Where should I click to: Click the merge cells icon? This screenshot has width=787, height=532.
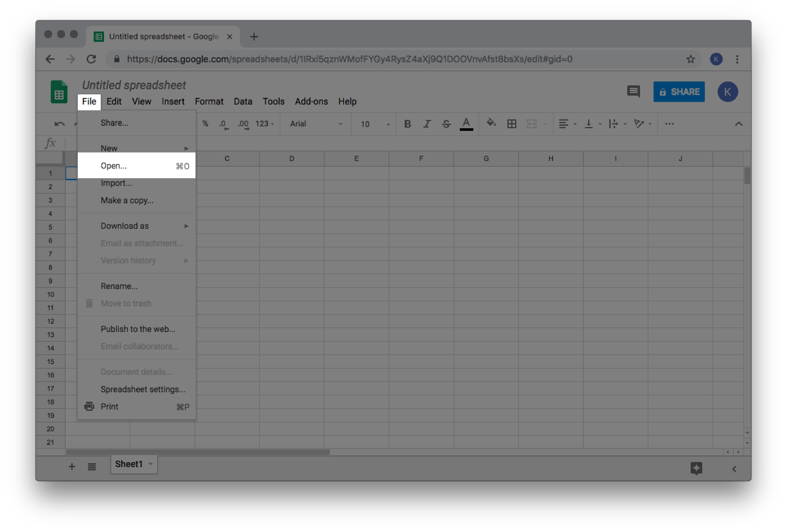pyautogui.click(x=532, y=124)
